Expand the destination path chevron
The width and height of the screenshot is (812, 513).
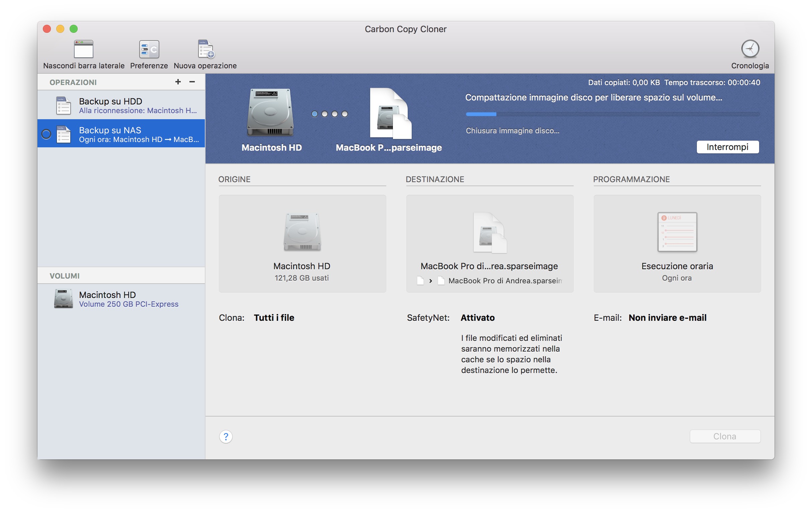point(431,281)
